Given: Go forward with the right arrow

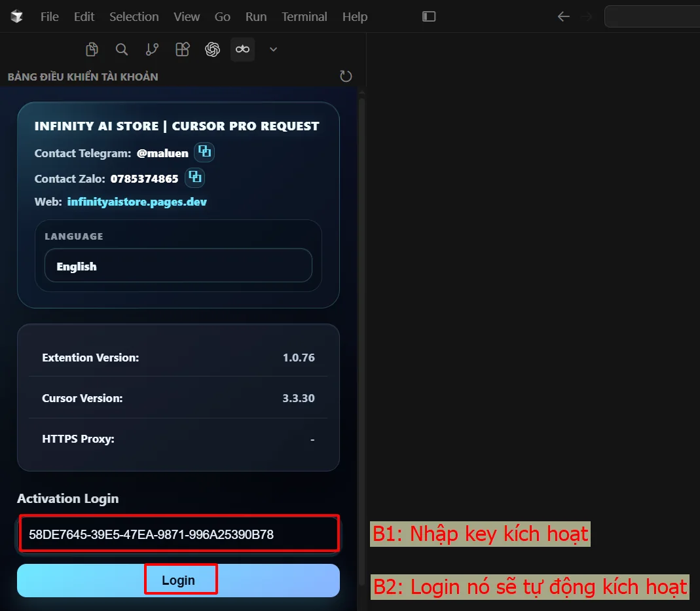Looking at the screenshot, I should click(587, 17).
